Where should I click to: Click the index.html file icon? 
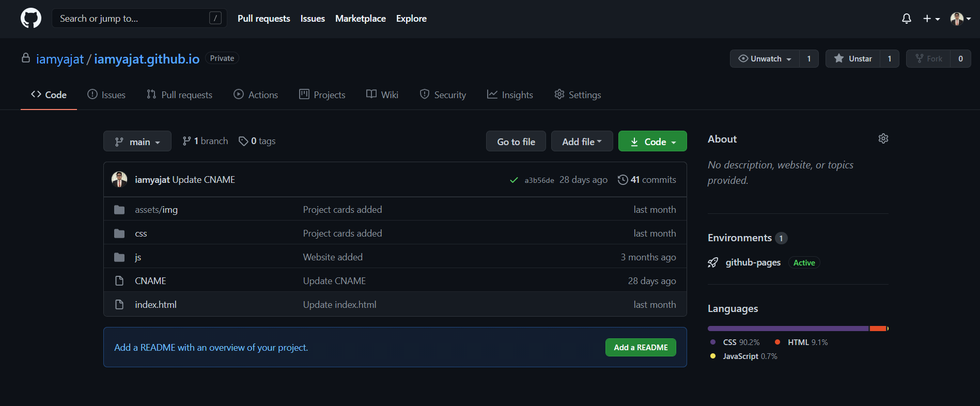pos(119,305)
